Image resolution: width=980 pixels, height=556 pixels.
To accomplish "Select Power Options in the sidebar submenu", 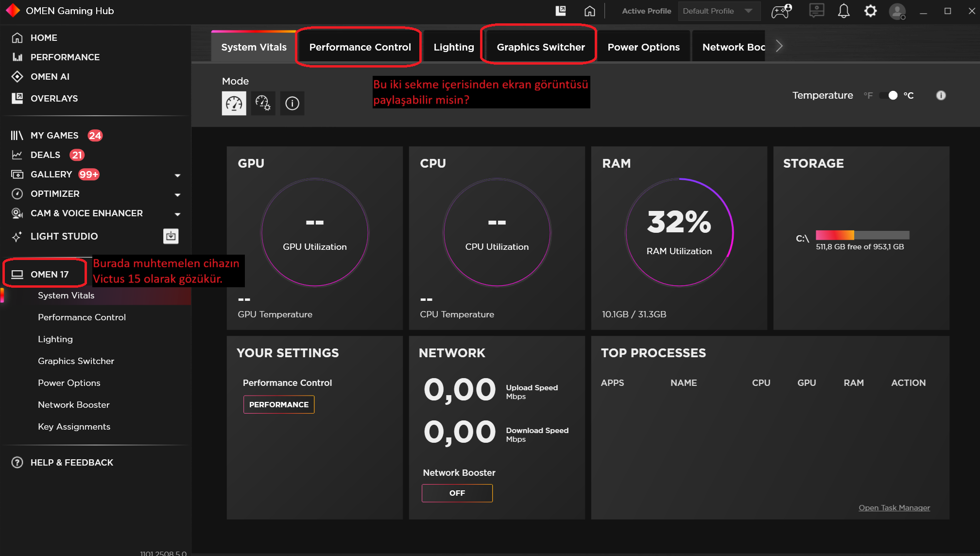I will [69, 382].
